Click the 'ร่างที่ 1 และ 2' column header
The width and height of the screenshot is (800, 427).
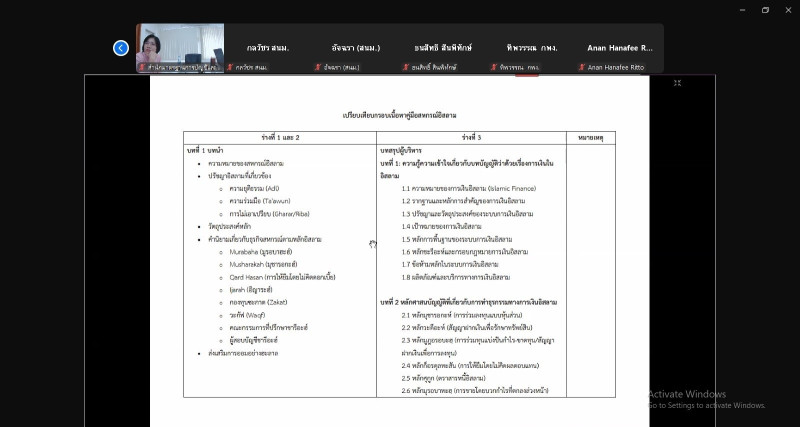coord(280,138)
